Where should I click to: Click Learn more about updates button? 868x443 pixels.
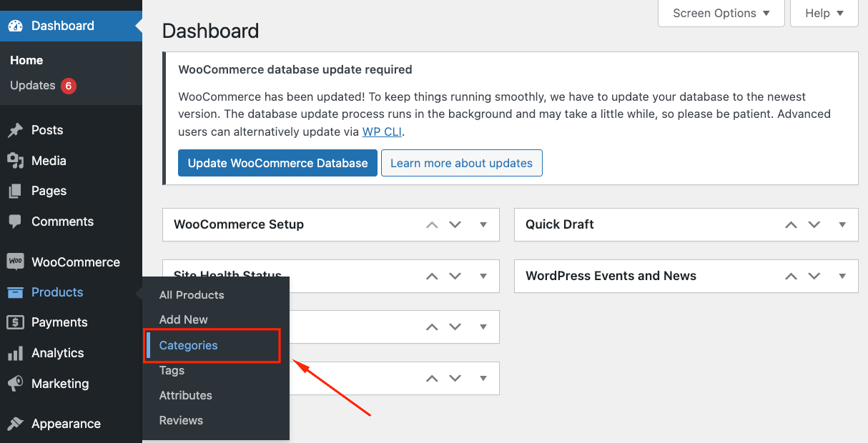tap(461, 163)
